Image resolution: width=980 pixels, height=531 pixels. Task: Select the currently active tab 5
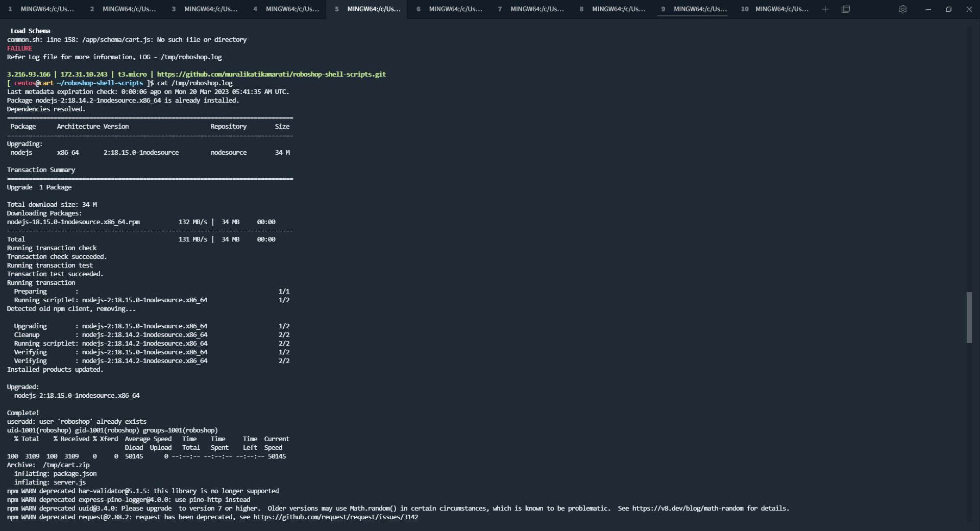point(367,9)
